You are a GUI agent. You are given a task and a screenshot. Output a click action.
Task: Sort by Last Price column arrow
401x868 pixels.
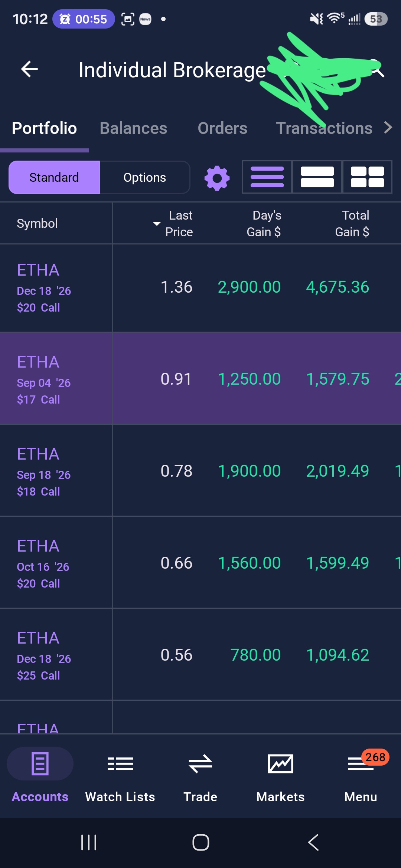coord(157,224)
